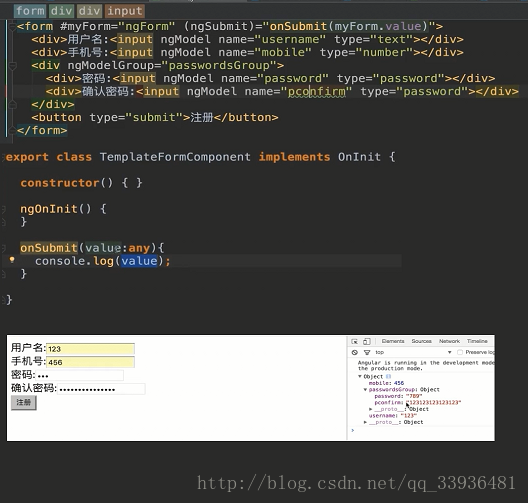This screenshot has height=503, width=528.
Task: Select the input breadcrumb in the editor path bar
Action: pyautogui.click(x=125, y=11)
